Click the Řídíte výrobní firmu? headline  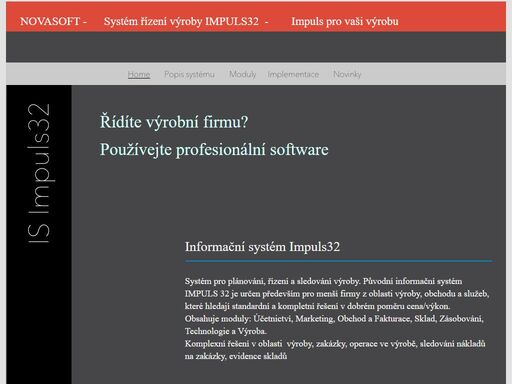coord(174,122)
